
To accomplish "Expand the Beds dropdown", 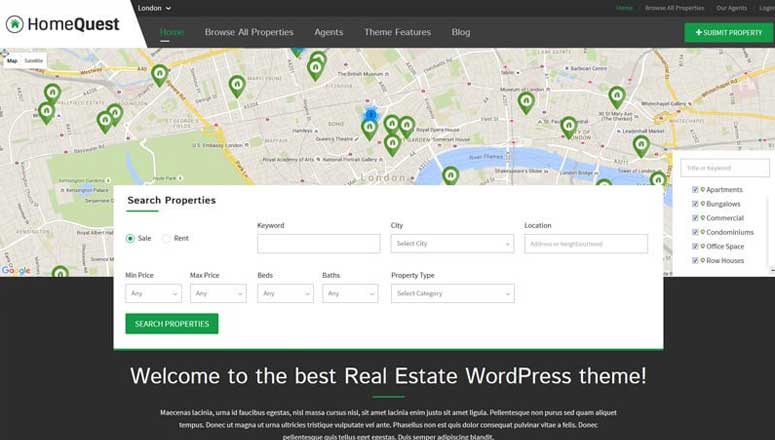I will pos(285,293).
